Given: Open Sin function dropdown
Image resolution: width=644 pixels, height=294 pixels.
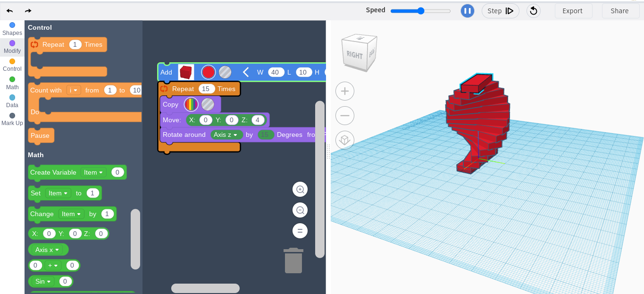Looking at the screenshot, I should coord(43,281).
